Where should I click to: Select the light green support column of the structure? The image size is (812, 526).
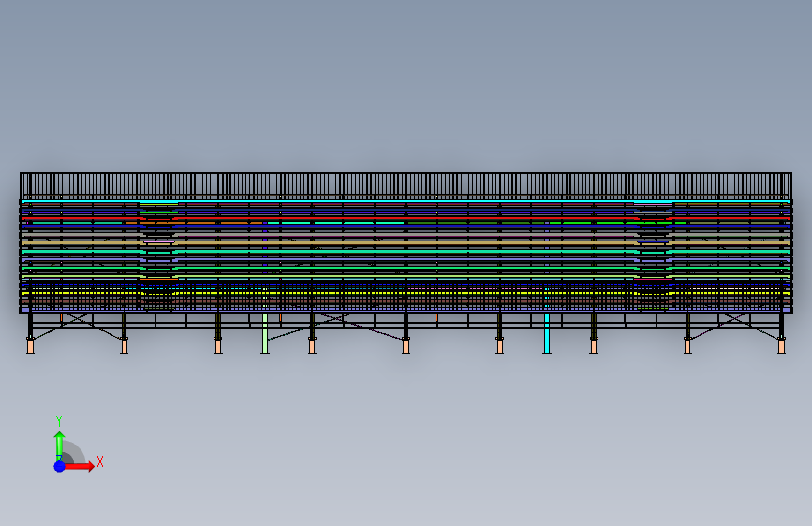265,333
